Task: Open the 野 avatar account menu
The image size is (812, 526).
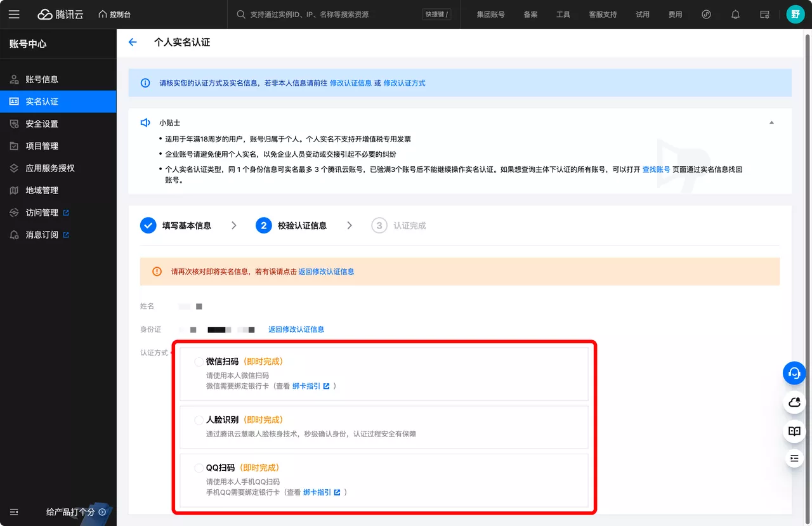Action: [795, 13]
